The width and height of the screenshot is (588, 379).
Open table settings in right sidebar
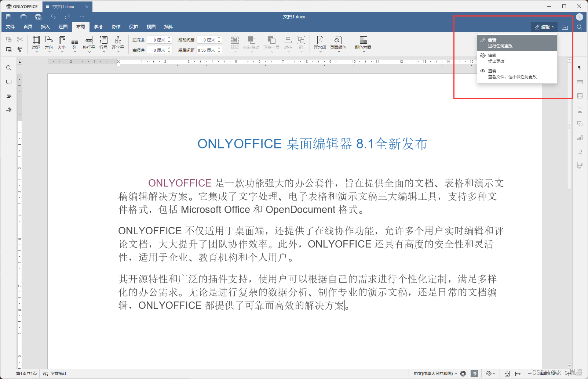tap(580, 82)
